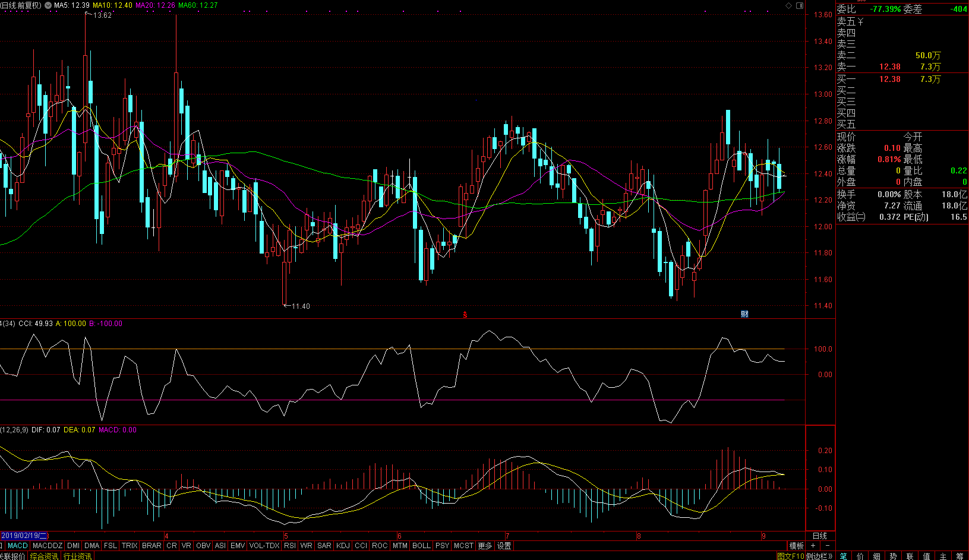This screenshot has height=560, width=969.
Task: Select the SAR indicator tab
Action: click(324, 546)
